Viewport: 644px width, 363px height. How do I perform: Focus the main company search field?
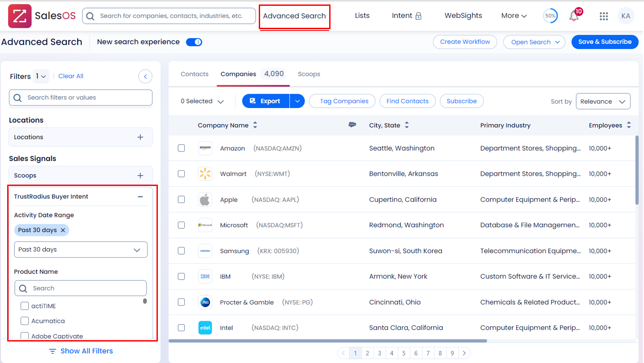169,16
